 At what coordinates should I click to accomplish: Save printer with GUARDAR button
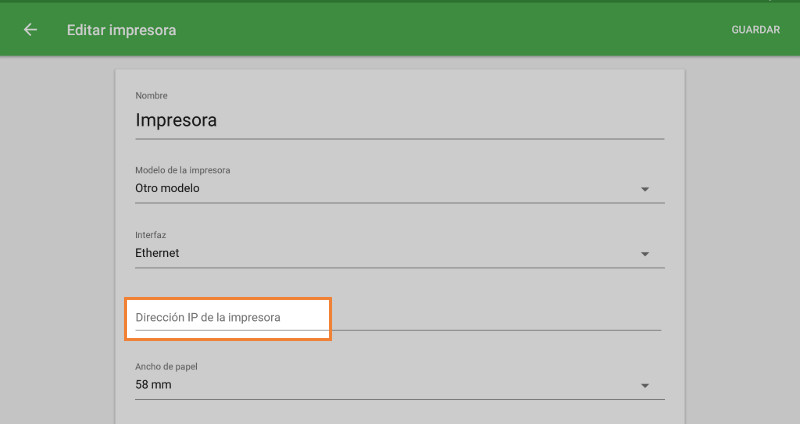click(x=755, y=30)
